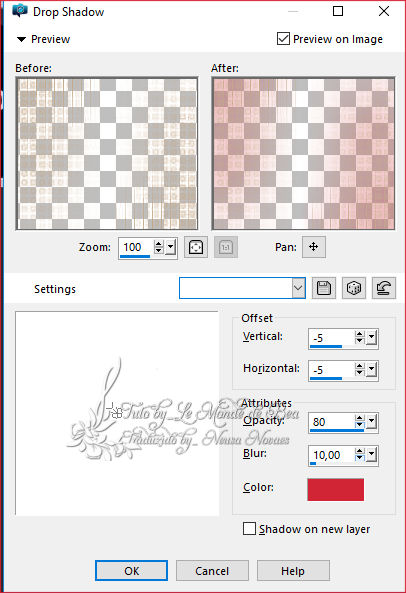Increase the Vertical offset with up arrow

[x=360, y=334]
